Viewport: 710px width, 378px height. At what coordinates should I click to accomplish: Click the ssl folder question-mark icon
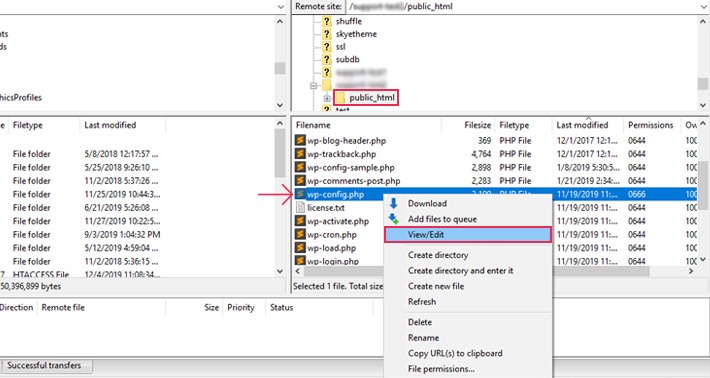pyautogui.click(x=327, y=46)
